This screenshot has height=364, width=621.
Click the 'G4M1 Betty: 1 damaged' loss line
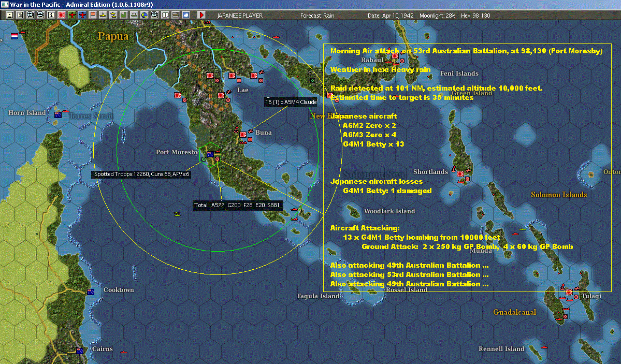point(387,191)
